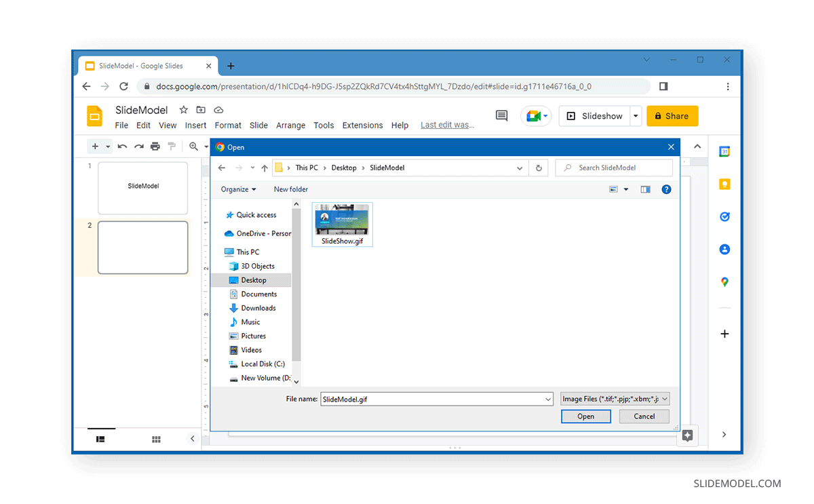Open the Extensions menu
The image size is (814, 504).
362,125
